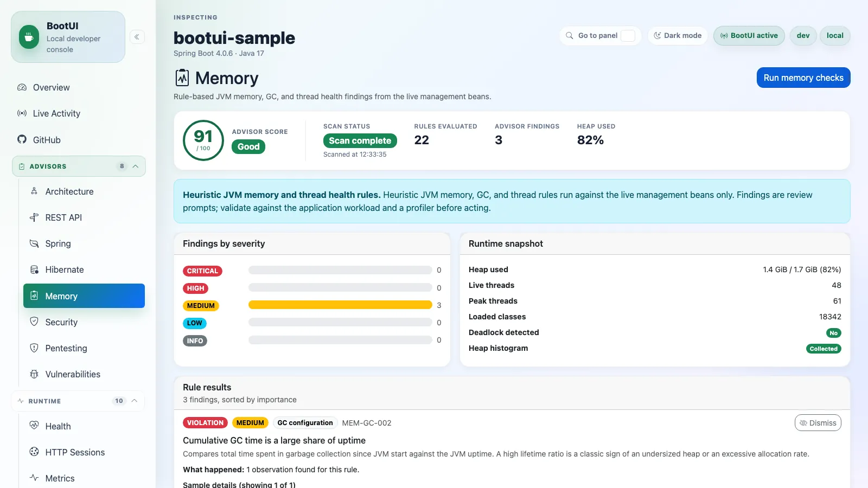
Task: Click the Deadlock detected No badge
Action: point(834,333)
